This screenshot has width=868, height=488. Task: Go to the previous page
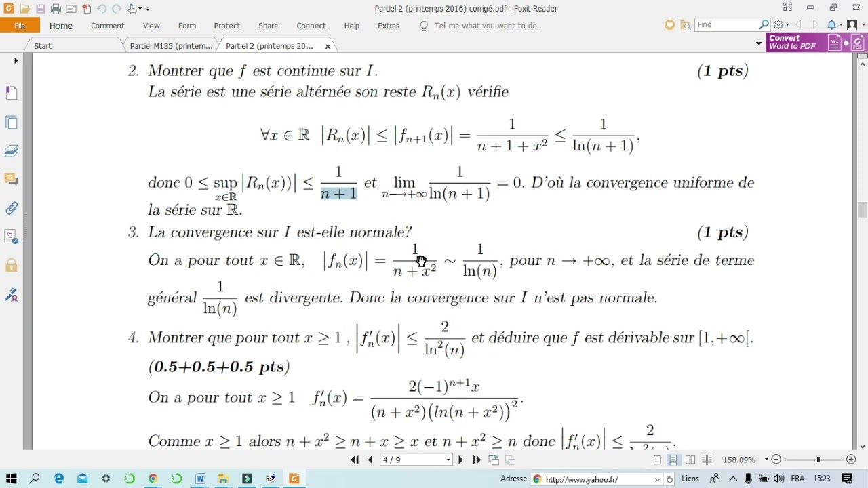click(x=370, y=460)
